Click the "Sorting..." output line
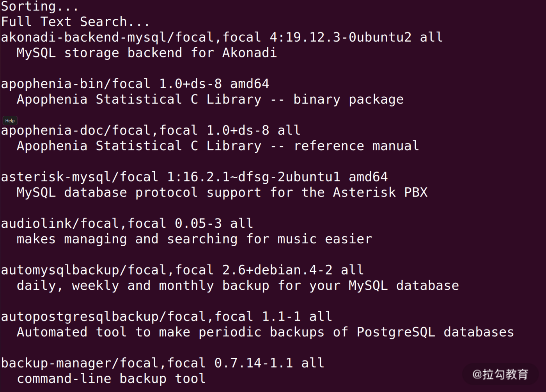Screen dimensions: 546x392 [39, 7]
